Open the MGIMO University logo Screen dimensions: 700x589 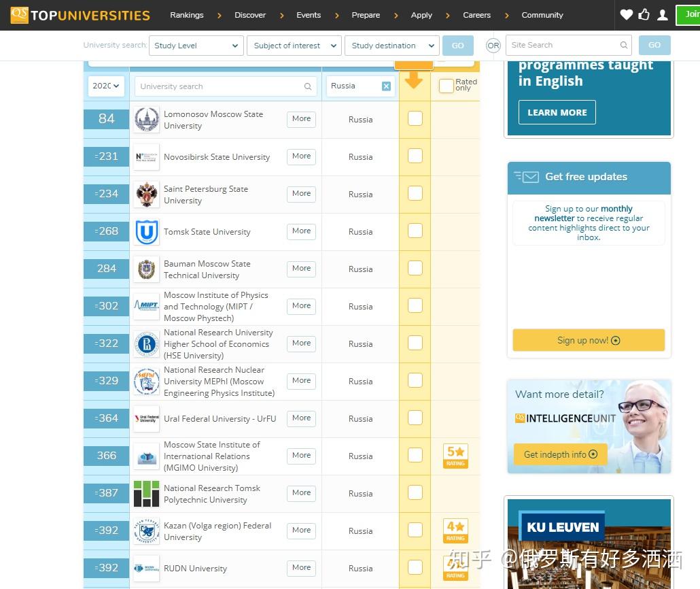(x=146, y=456)
